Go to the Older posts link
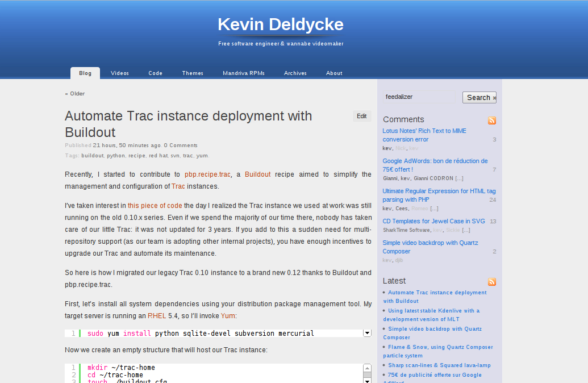Screen dimensions: 588x383 click(x=74, y=94)
